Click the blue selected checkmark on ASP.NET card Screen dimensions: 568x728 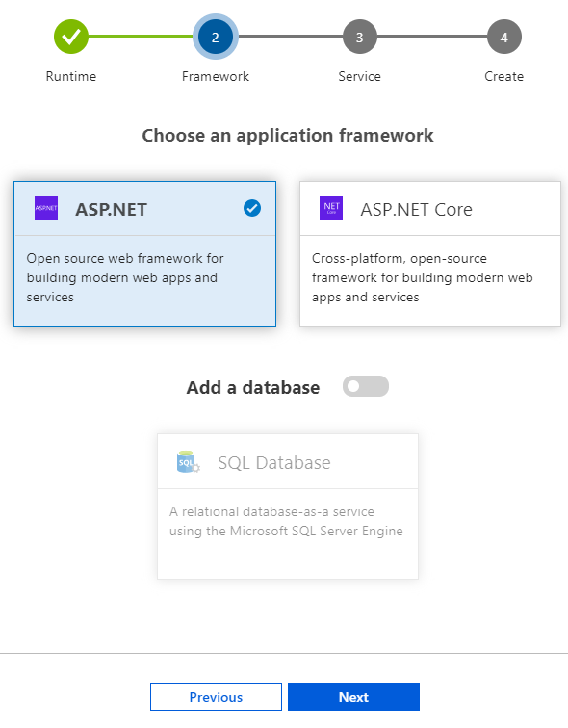pyautogui.click(x=252, y=208)
